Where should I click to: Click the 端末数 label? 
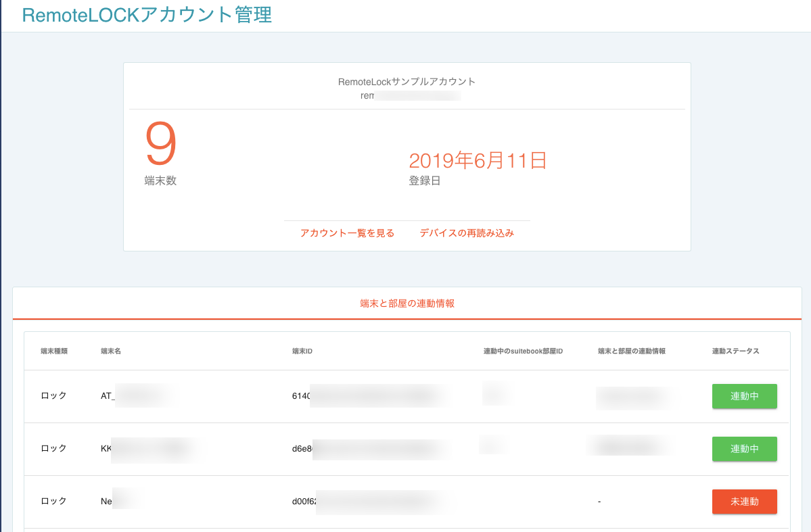(160, 181)
